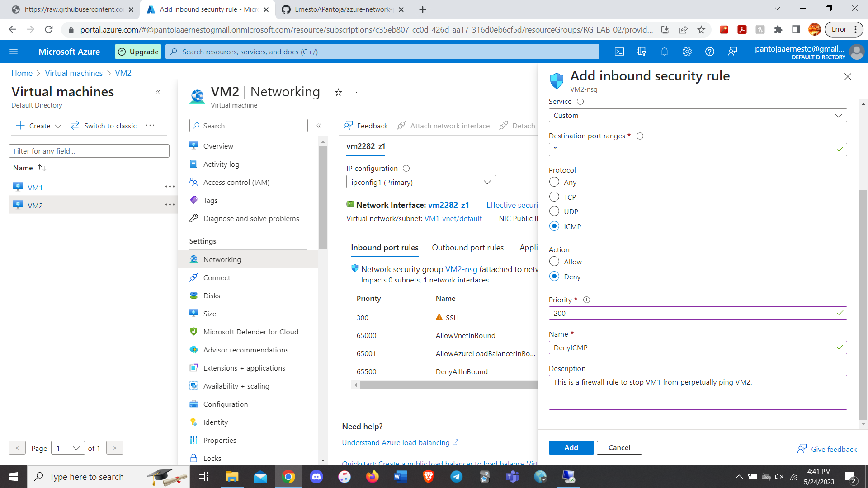Switch to the Outbound port rules tab

coord(468,247)
